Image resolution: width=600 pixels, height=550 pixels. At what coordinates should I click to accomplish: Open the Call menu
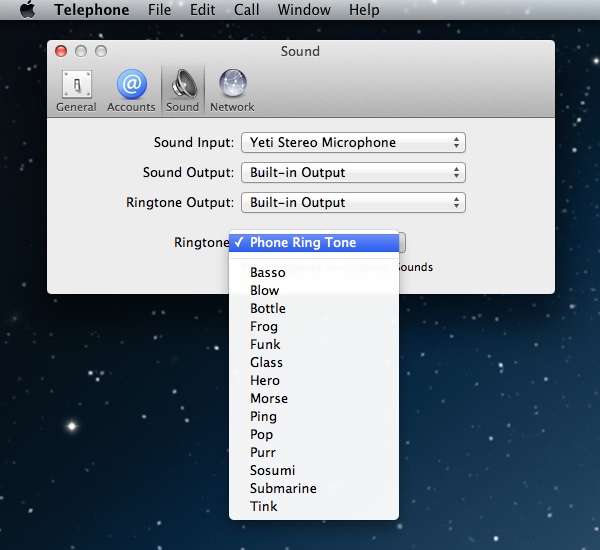tap(246, 10)
